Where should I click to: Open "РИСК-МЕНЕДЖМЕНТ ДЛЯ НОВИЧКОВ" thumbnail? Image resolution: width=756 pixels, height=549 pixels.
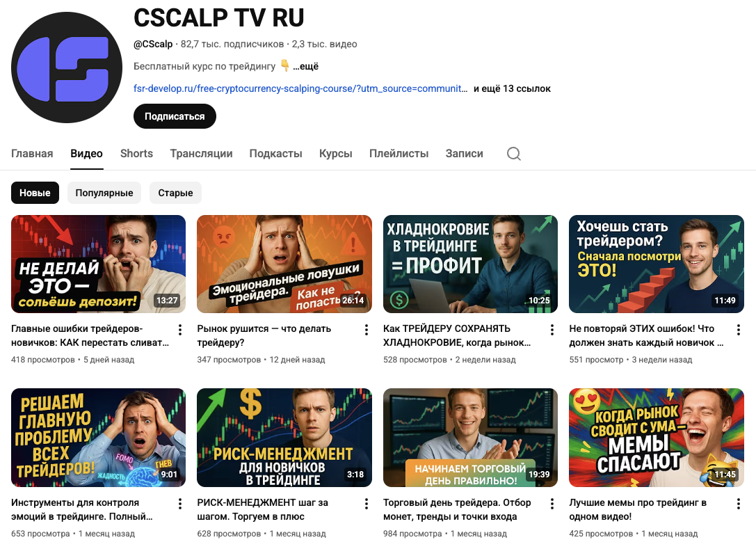284,438
